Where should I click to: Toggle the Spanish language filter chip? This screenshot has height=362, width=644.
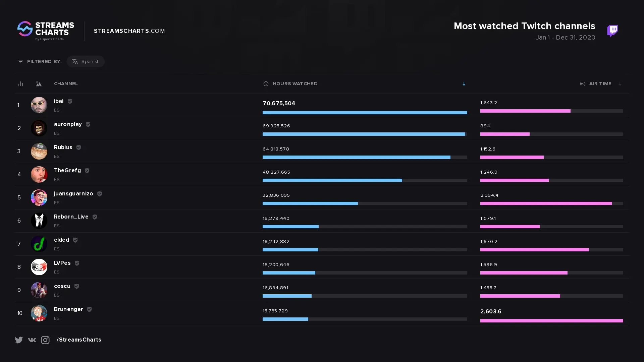pos(86,62)
